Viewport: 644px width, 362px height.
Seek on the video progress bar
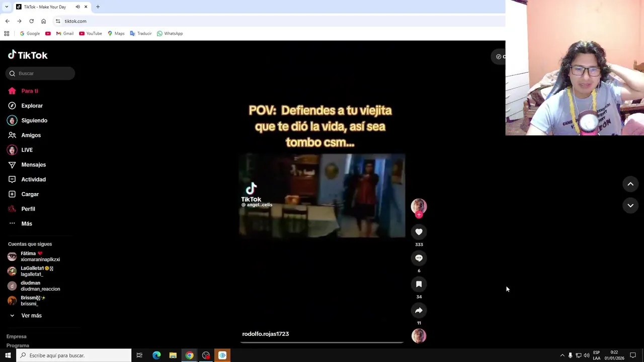pos(322,342)
